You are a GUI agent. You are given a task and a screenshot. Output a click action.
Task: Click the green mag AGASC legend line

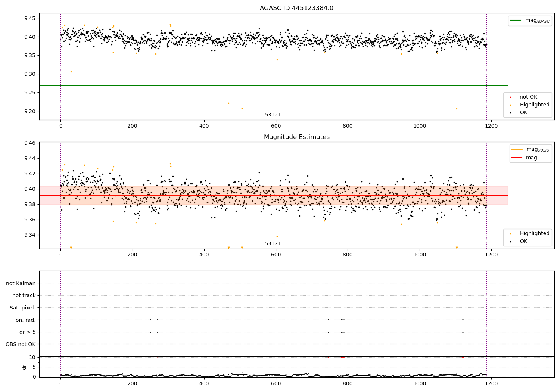(516, 21)
